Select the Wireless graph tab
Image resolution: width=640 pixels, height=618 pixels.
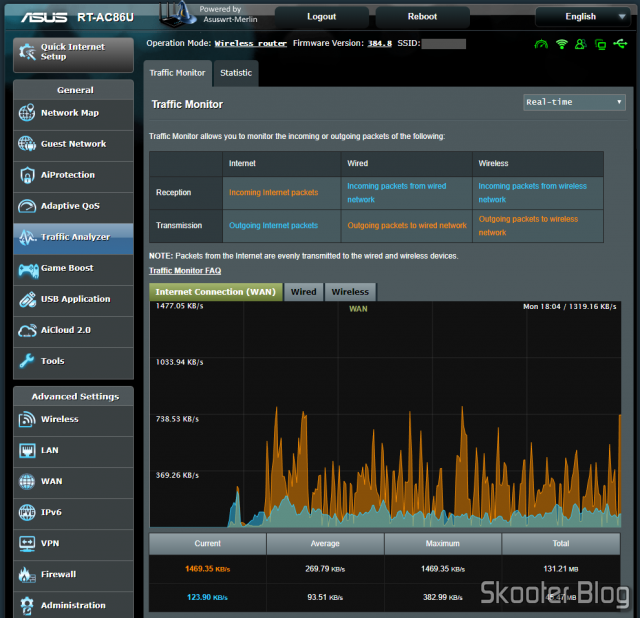[x=350, y=292]
